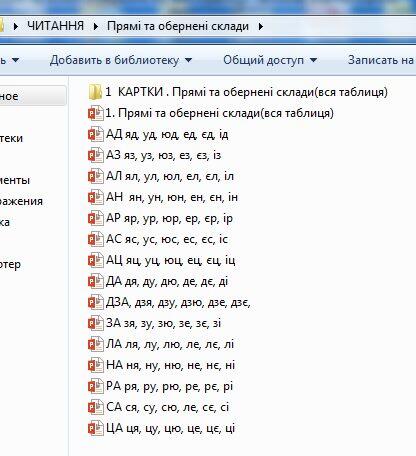Expand breadcrumb arrow before ЧИТАННЯ
The width and height of the screenshot is (416, 456).
coord(15,26)
